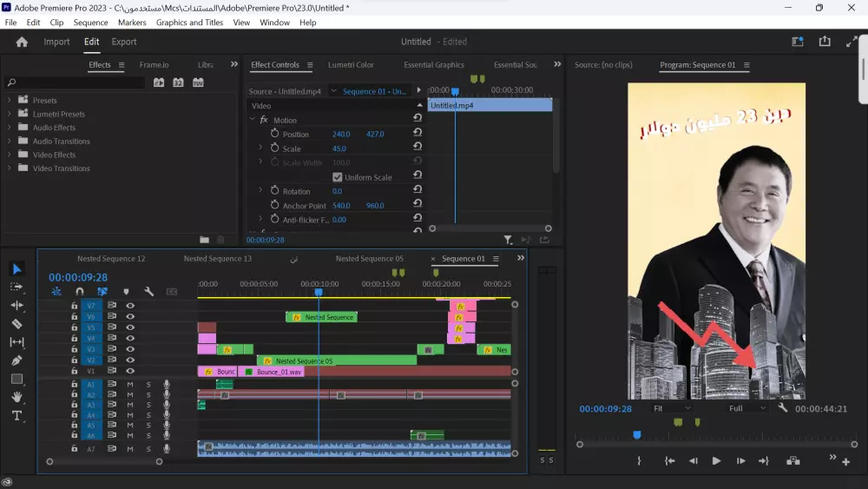Open the Import workspace

(57, 42)
